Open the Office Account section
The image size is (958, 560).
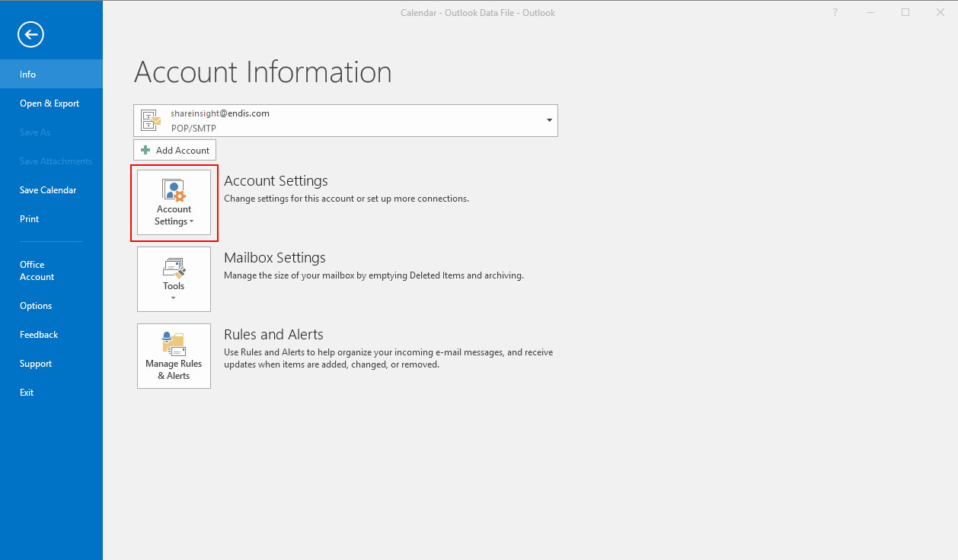point(36,270)
